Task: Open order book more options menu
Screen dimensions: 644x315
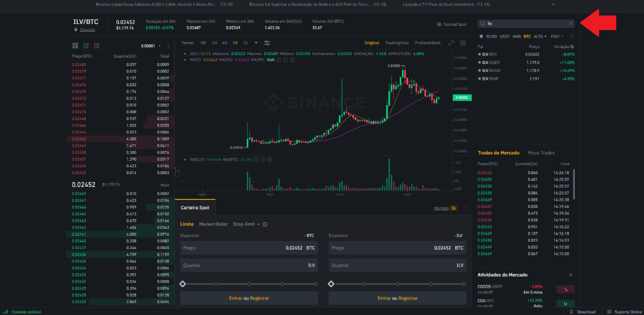Action: click(x=168, y=46)
